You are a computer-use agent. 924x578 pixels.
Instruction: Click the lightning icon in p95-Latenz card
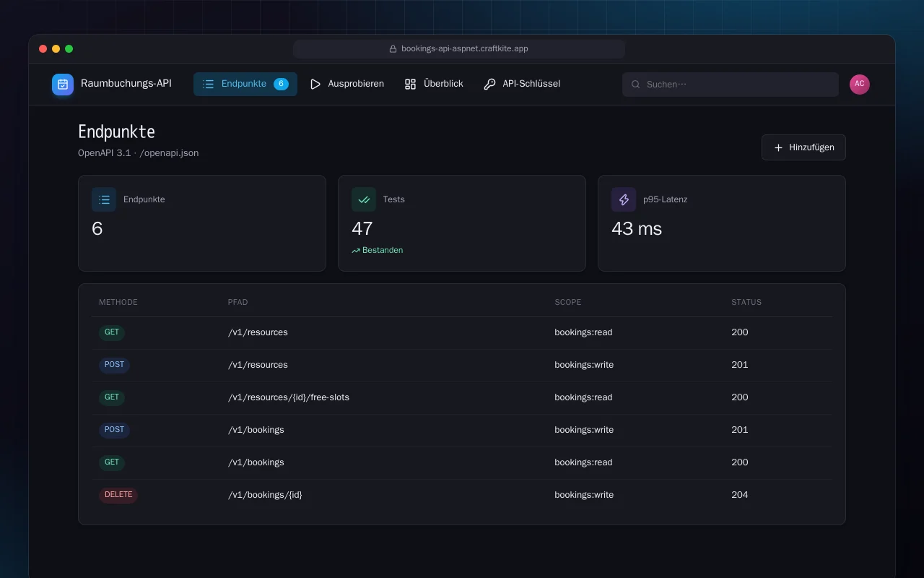click(624, 199)
